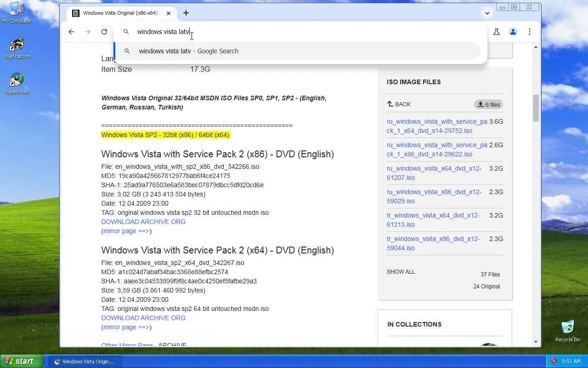588x368 pixels.
Task: Follow 'mirror page ==>' under the x64 section
Action: (126, 327)
